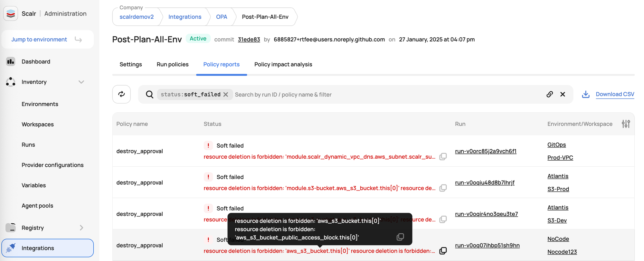Image resolution: width=644 pixels, height=261 pixels.
Task: Click the OPA breadcrumb
Action: (222, 17)
